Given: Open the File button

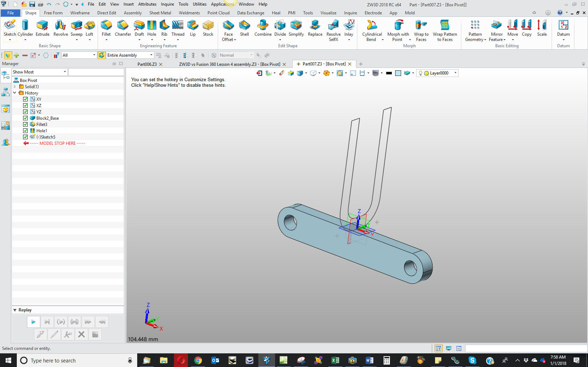Looking at the screenshot, I should (x=10, y=13).
